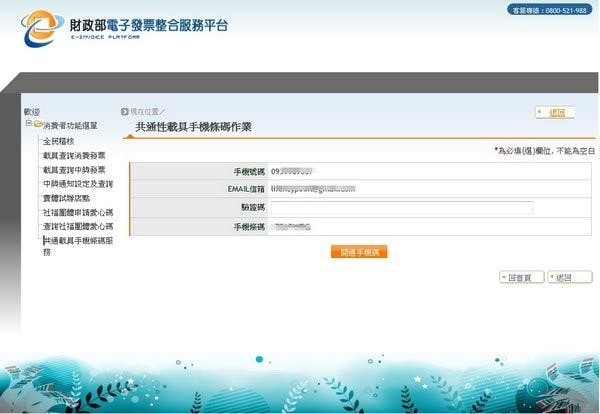Click the 回首頁 button
The width and height of the screenshot is (600, 414).
[518, 277]
